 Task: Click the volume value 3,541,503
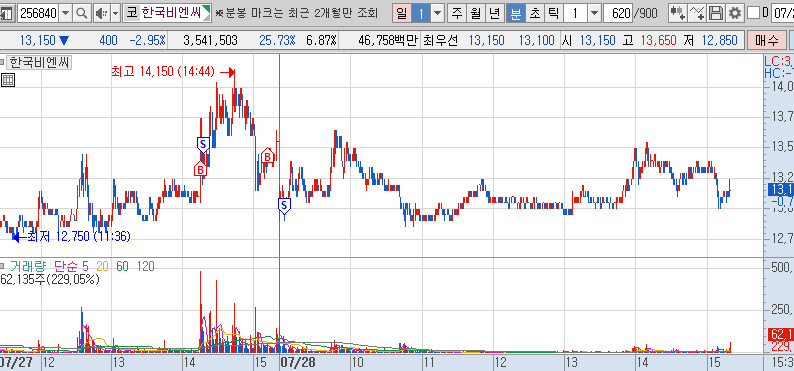210,40
